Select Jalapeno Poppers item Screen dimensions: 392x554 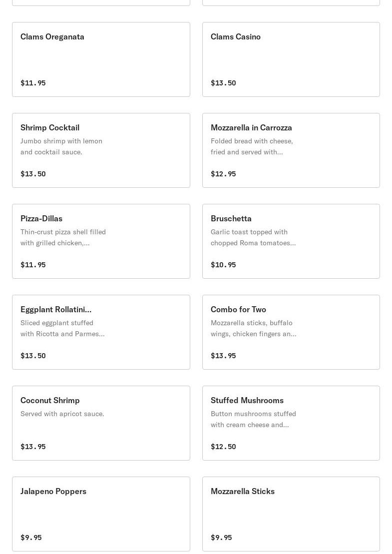tap(101, 514)
